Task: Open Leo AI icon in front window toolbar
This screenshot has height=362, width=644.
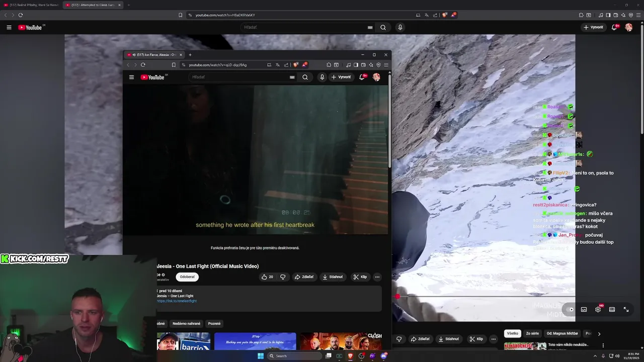Action: click(371, 65)
